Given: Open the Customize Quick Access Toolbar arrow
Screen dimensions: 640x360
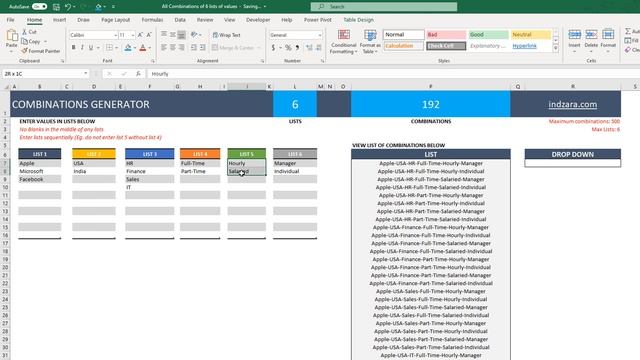Looking at the screenshot, I should tap(113, 7).
